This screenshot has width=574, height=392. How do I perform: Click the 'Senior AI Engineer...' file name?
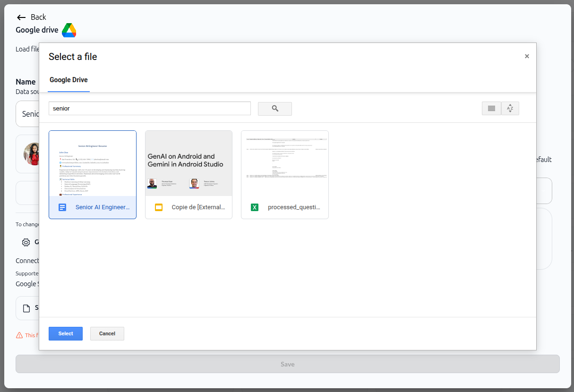[103, 207]
